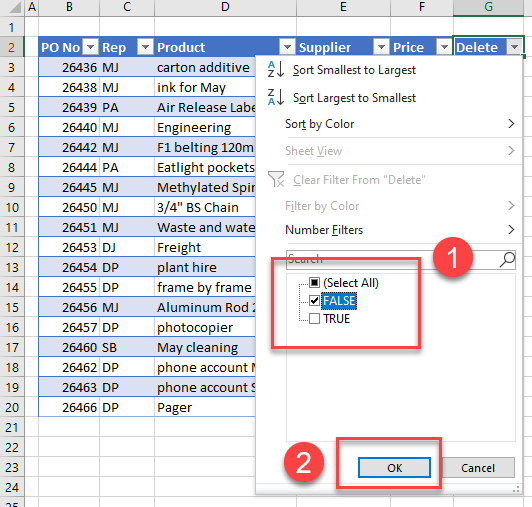Click the Sort Largest to Smallest Z-A icon
This screenshot has width=532, height=507.
click(276, 97)
